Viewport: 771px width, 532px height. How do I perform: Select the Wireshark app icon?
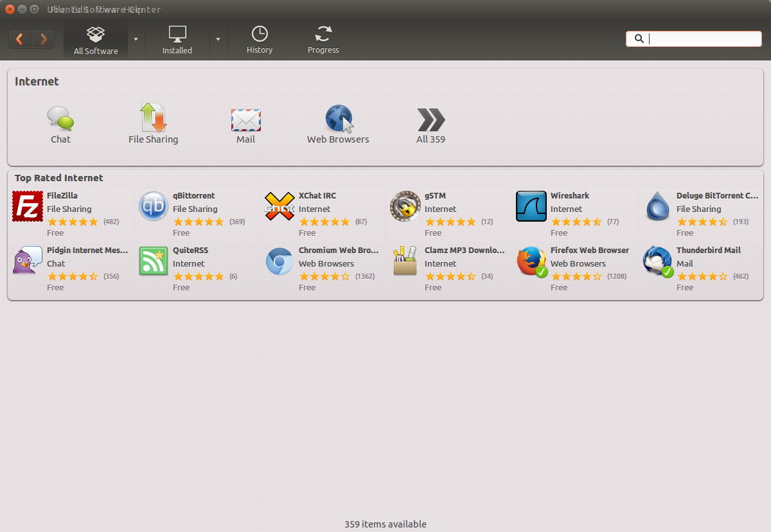[x=531, y=206]
